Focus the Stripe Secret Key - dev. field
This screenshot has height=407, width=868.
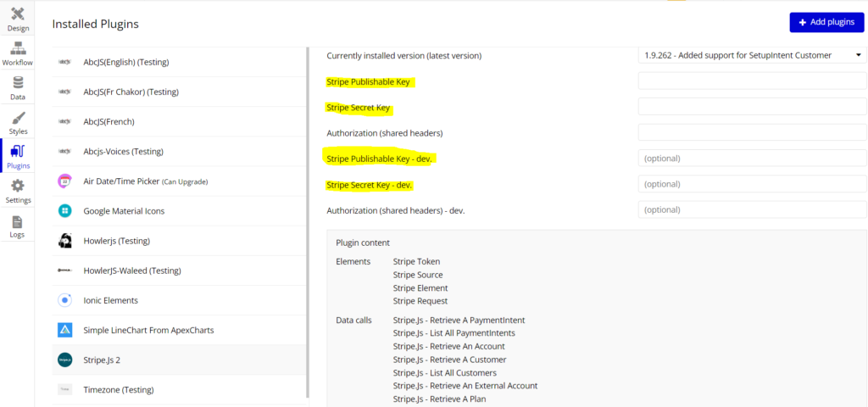[x=753, y=184]
